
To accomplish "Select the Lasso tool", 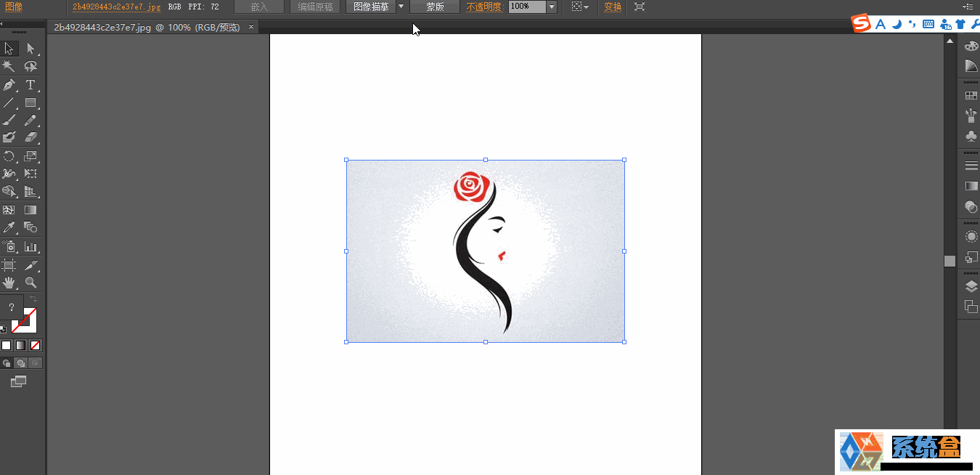I will point(30,67).
